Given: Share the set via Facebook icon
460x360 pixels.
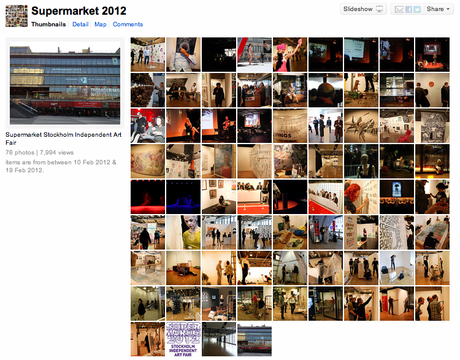Looking at the screenshot, I should (408, 9).
